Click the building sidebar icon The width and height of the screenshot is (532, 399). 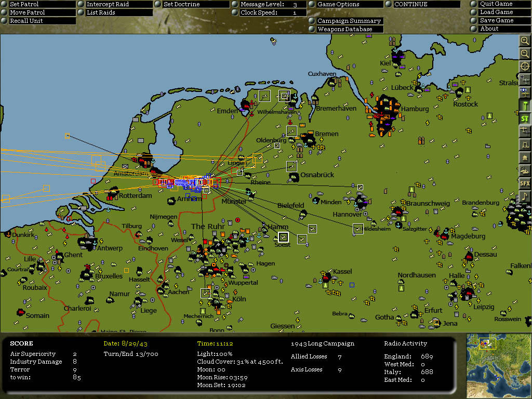[x=525, y=157]
